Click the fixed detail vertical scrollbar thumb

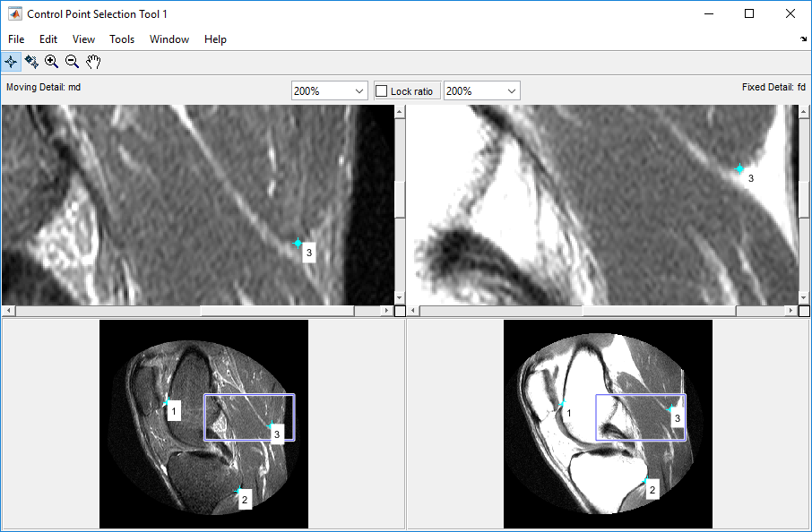click(804, 200)
